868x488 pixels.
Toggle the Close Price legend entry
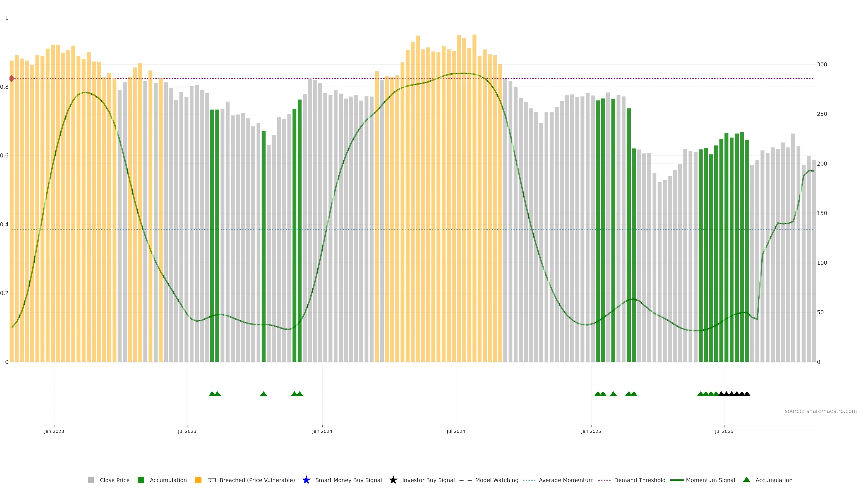[115, 480]
